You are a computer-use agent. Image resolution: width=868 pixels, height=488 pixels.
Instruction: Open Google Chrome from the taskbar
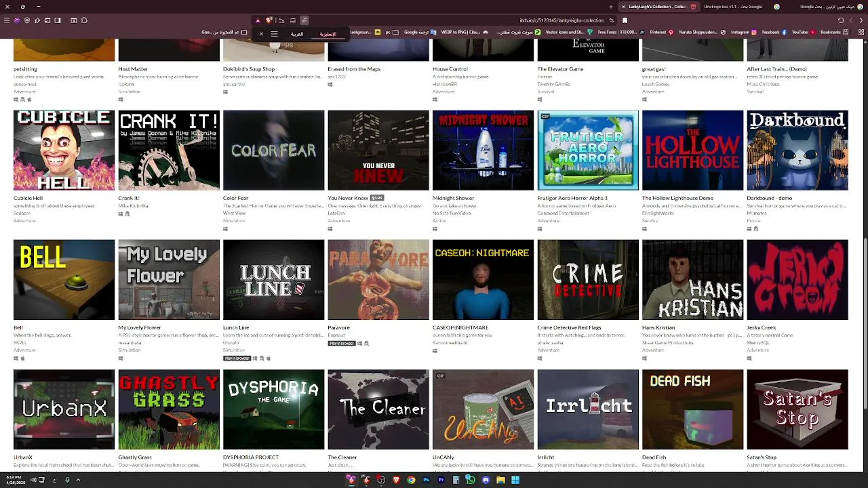click(411, 480)
